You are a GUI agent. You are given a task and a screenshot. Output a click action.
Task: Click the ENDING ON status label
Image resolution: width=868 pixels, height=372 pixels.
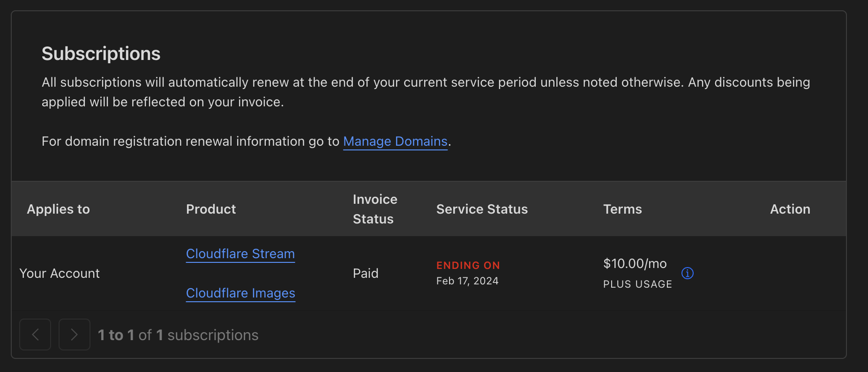coord(468,265)
